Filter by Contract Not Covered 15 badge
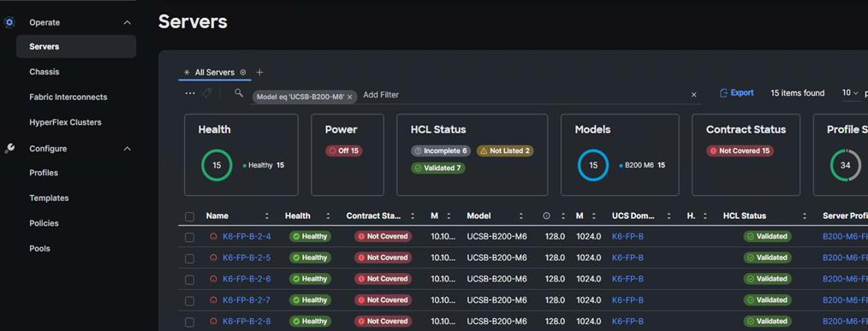 (740, 151)
